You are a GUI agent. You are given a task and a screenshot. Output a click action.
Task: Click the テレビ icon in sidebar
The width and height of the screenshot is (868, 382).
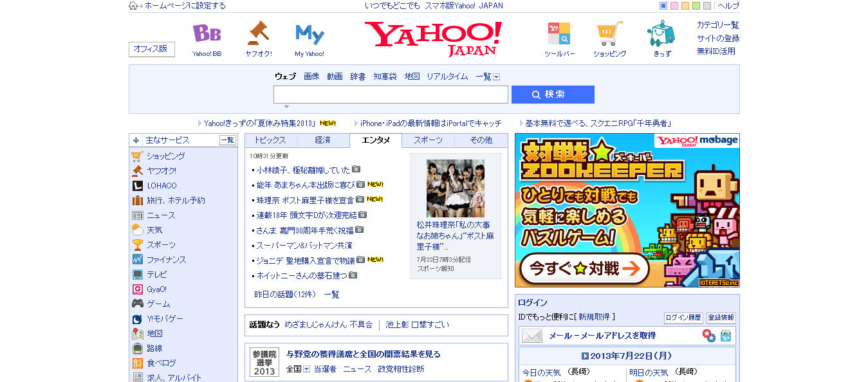pyautogui.click(x=137, y=275)
